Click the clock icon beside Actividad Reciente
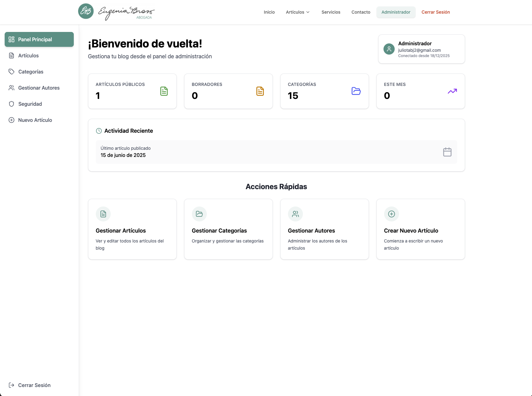Viewport: 532px width, 396px height. point(99,131)
